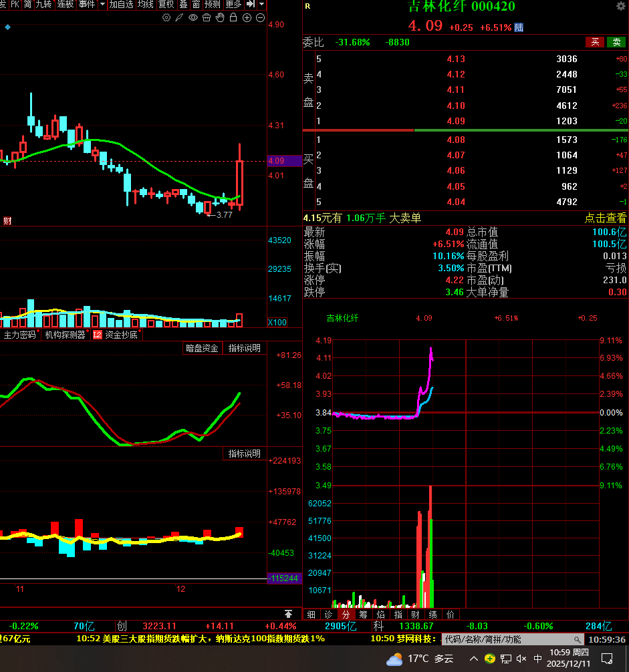This screenshot has height=672, width=629.
Task: Open 指标说明 in the lower indicator panel
Action: point(245,454)
